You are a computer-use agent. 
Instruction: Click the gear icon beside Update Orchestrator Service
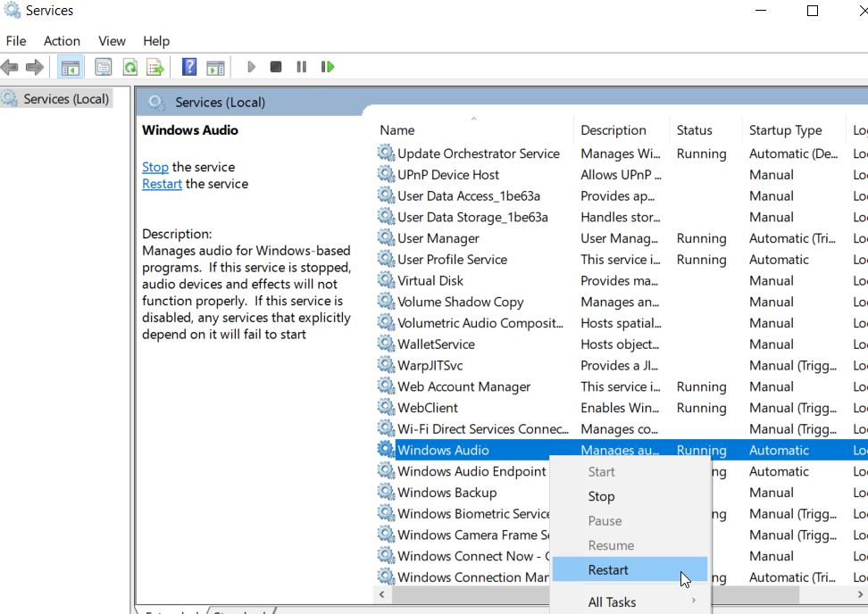pos(386,153)
